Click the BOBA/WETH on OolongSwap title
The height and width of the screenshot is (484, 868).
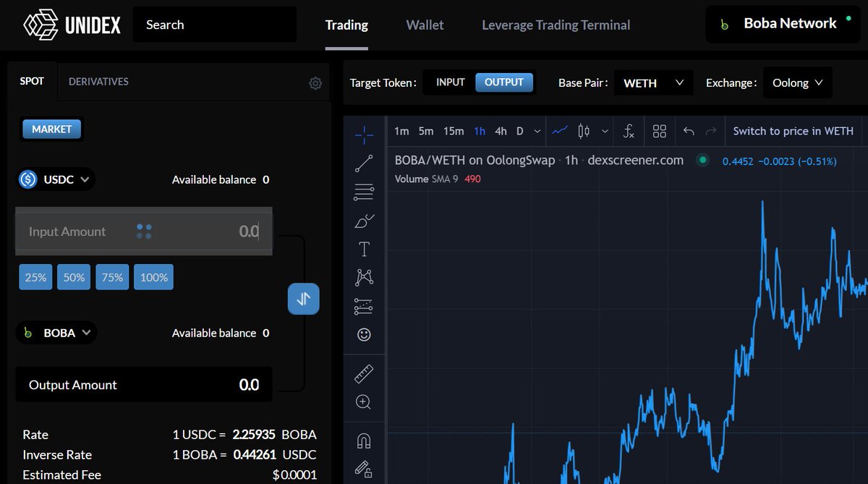475,161
